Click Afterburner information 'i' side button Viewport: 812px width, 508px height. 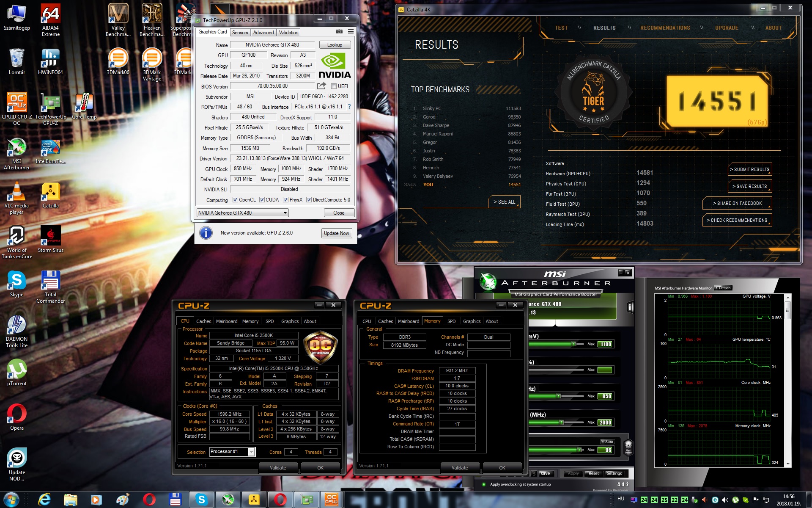point(630,307)
